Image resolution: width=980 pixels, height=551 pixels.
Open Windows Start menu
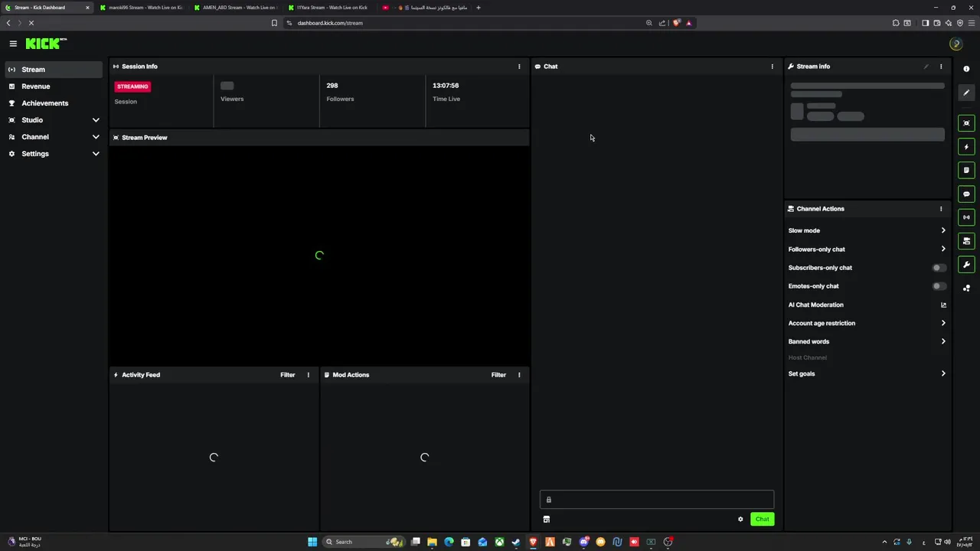pos(312,542)
